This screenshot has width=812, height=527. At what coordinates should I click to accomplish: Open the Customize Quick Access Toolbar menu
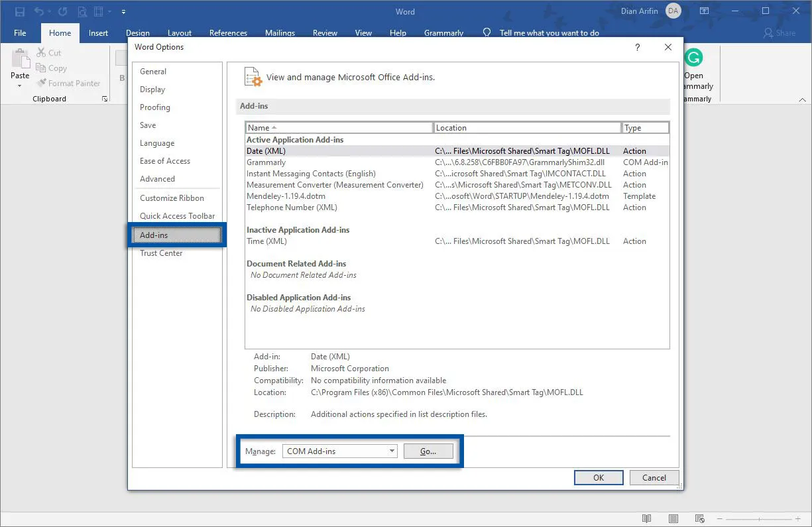point(123,12)
